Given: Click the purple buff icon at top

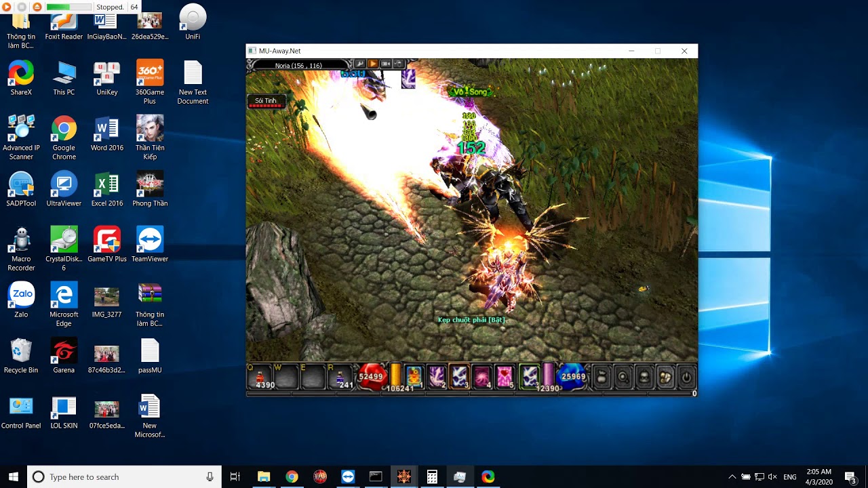Looking at the screenshot, I should (x=408, y=79).
